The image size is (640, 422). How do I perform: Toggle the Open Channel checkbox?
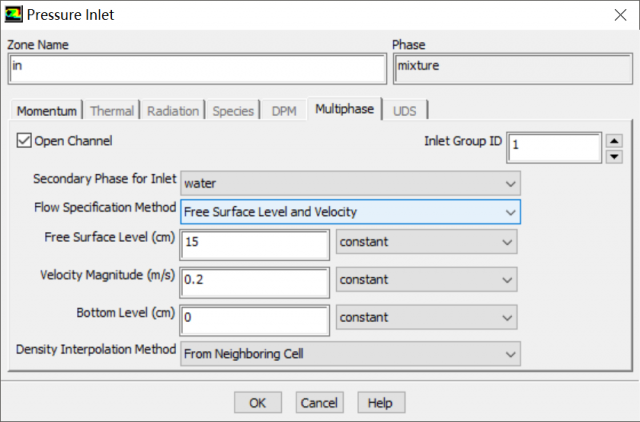(25, 141)
